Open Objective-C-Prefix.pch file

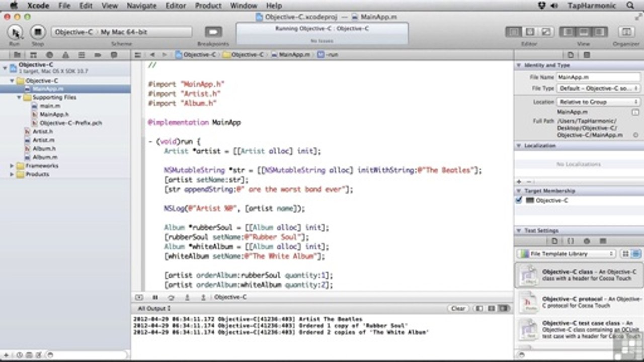coord(70,123)
